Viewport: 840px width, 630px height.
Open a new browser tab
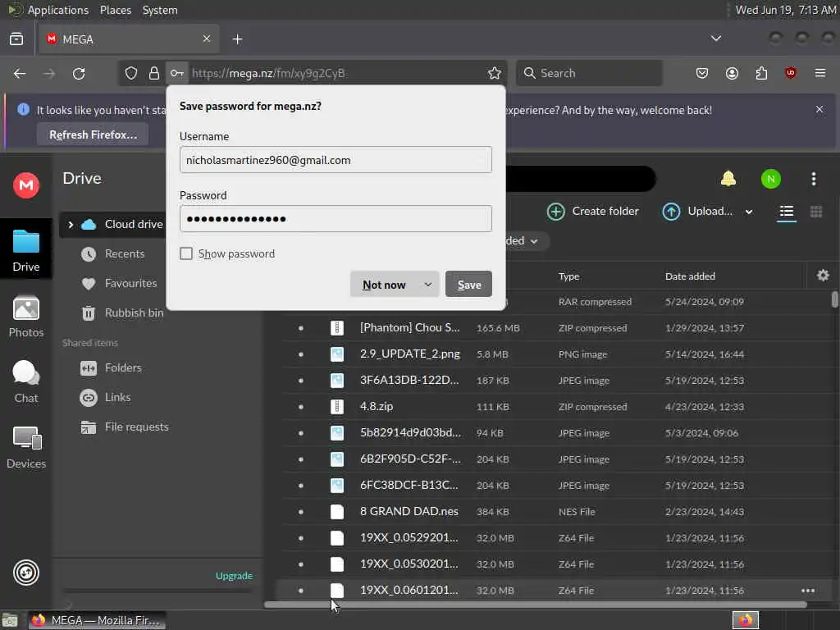pyautogui.click(x=237, y=39)
